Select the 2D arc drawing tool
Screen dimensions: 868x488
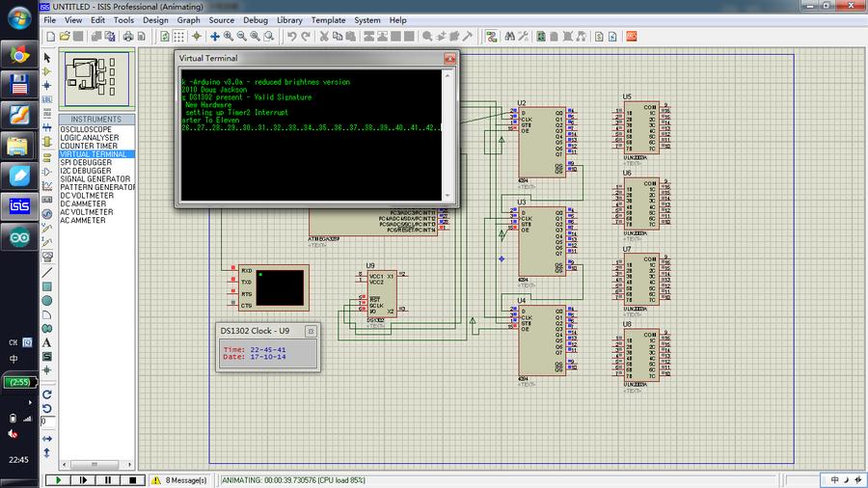[47, 314]
